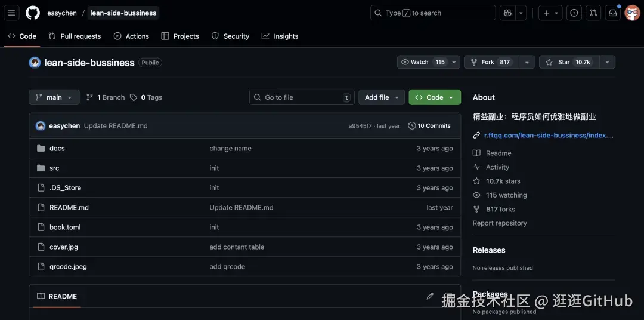Open the cover.jpg file

64,247
